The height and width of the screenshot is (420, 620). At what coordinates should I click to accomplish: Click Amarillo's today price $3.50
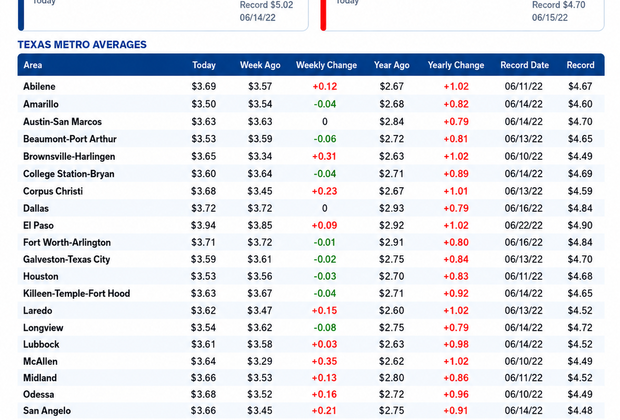[x=204, y=104]
